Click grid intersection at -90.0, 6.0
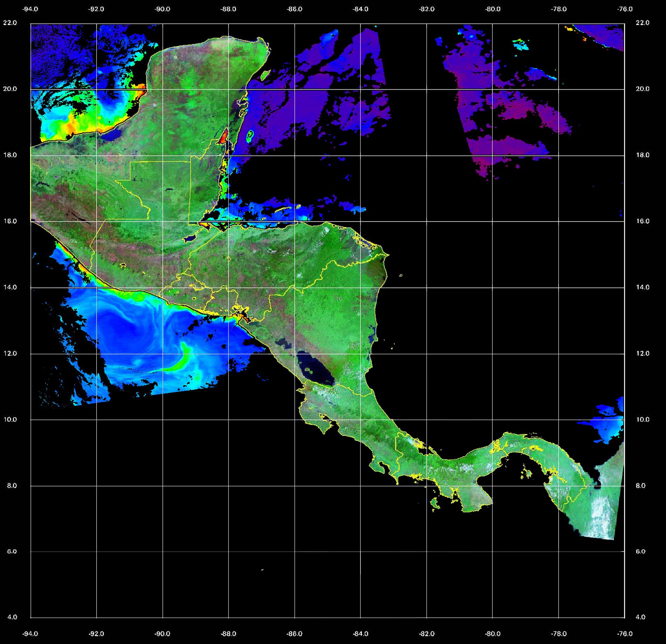 click(162, 552)
